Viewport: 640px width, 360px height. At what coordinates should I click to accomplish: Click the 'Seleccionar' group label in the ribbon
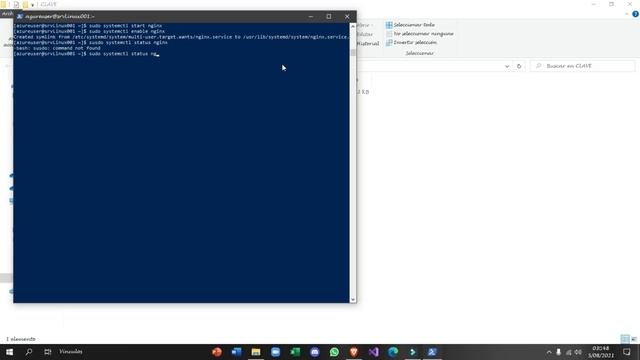tap(420, 53)
